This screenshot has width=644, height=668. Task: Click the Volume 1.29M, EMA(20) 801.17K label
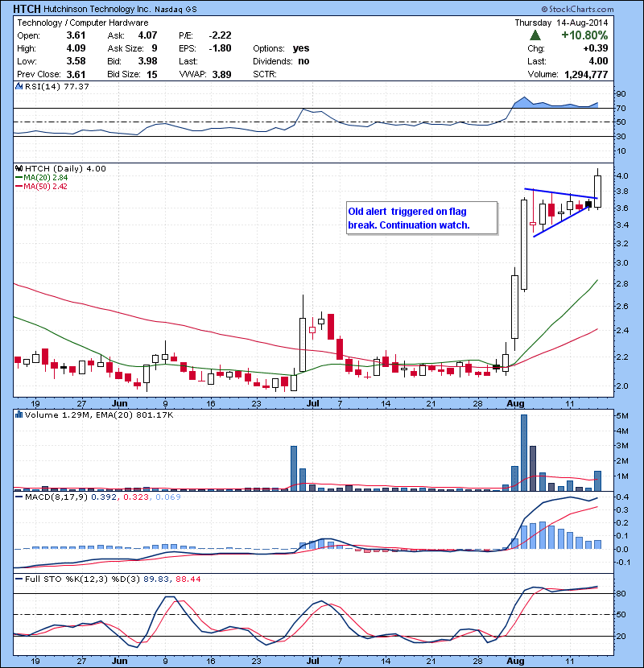(x=99, y=415)
